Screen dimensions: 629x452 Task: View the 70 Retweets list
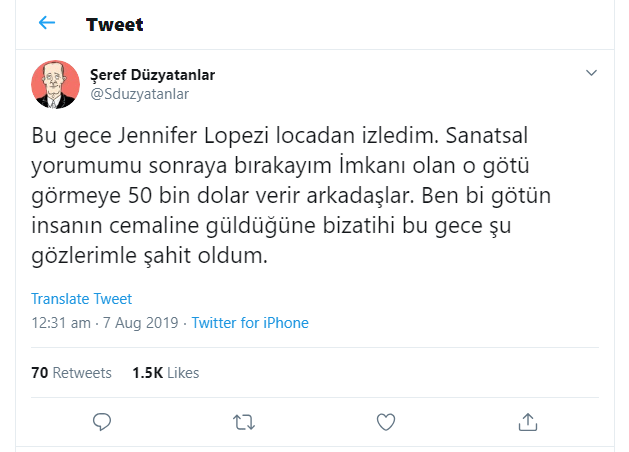click(71, 373)
